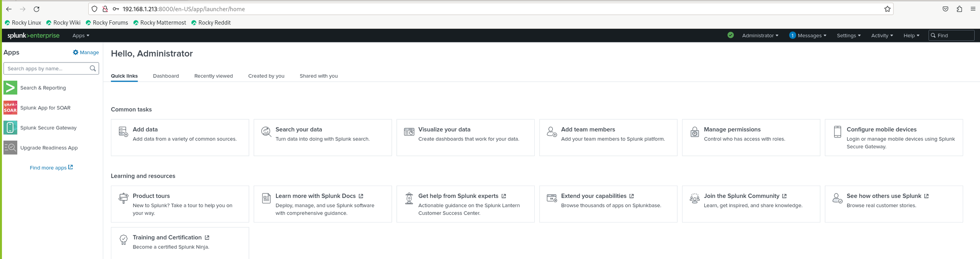
Task: Click the Splunk experts lantern icon
Action: [x=409, y=198]
